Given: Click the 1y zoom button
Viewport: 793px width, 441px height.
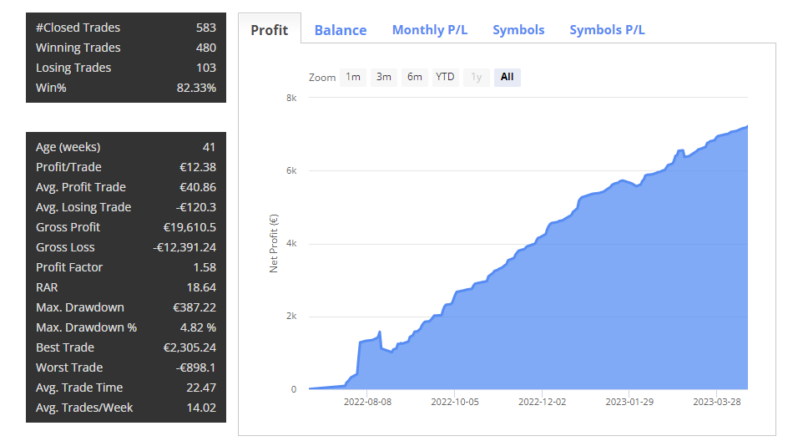Looking at the screenshot, I should [476, 77].
